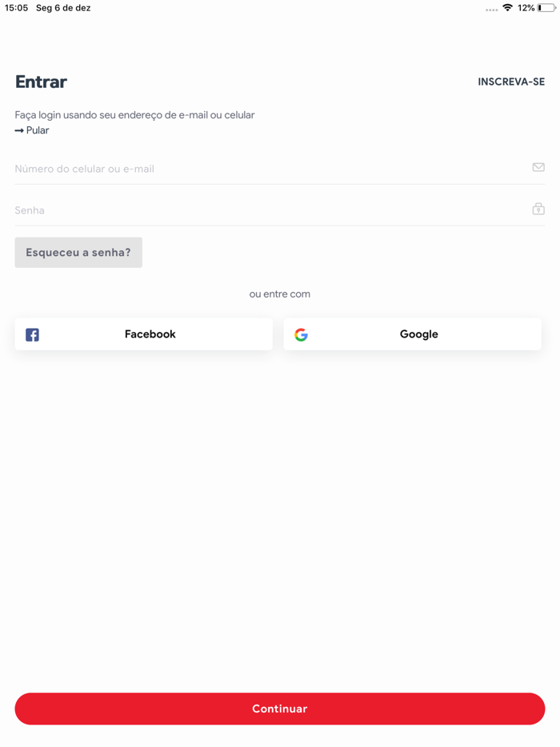This screenshot has height=747, width=560.
Task: Sign in using the Google button label
Action: coord(418,334)
